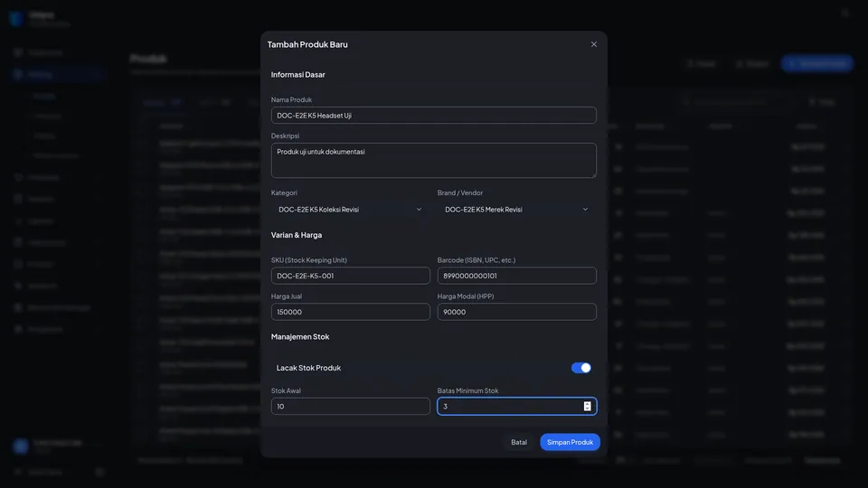Click the Harga Modal (HPP) field
Viewport: 868px width, 488px height.
(516, 312)
